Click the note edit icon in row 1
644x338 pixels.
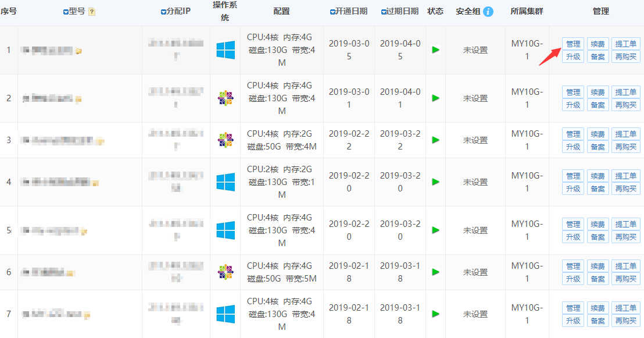click(x=78, y=51)
